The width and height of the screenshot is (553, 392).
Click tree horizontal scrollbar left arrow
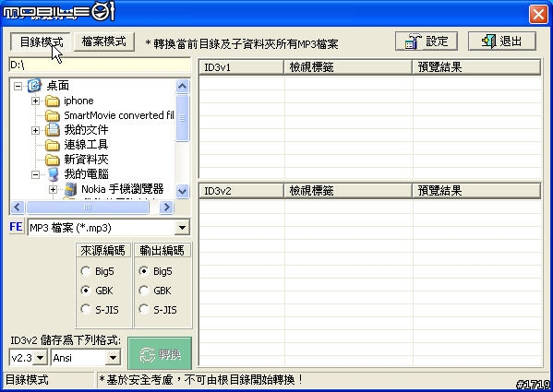18,208
